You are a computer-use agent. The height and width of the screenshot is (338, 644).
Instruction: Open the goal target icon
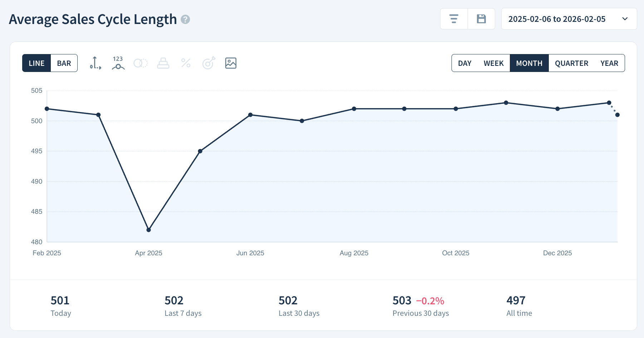pyautogui.click(x=208, y=63)
